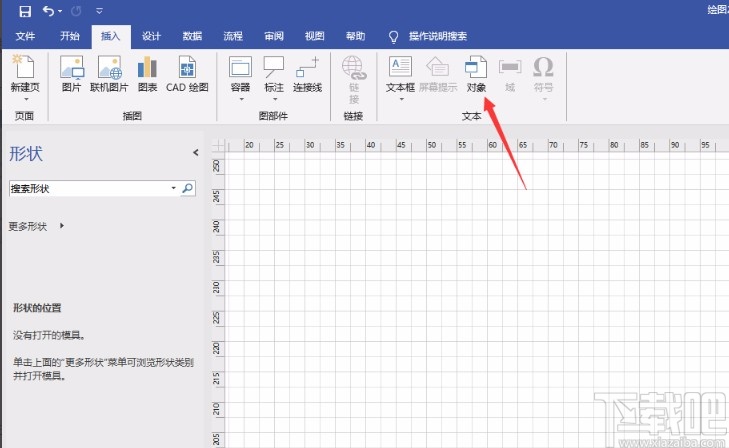Screen dimensions: 729x448
Task: Switch to the 流程 tab
Action: [x=233, y=36]
